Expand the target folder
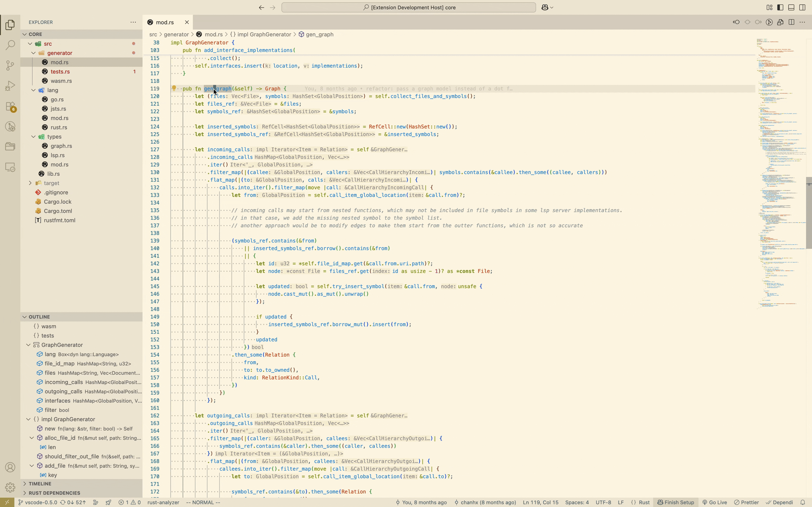Viewport: 812px width, 507px height. pos(51,183)
